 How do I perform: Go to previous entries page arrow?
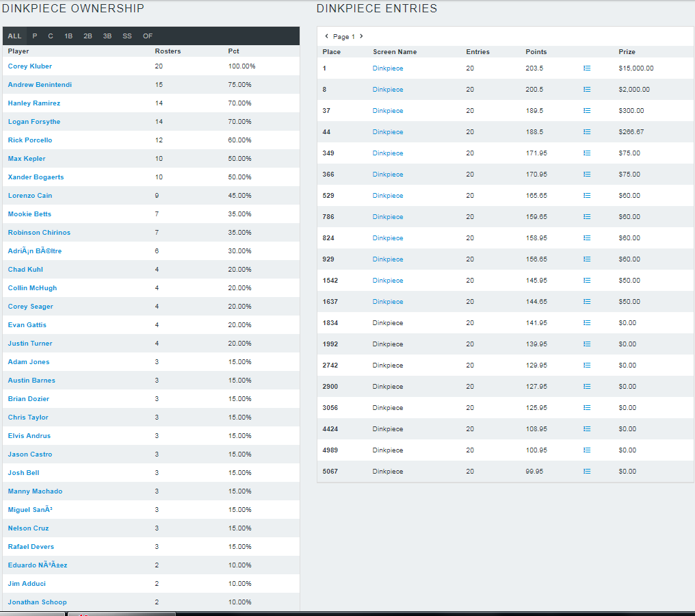point(327,36)
